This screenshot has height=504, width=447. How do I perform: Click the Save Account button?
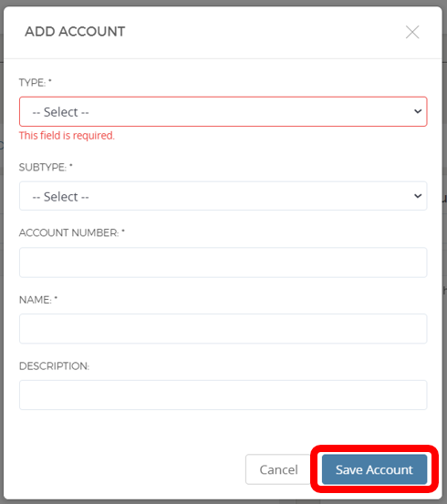374,469
